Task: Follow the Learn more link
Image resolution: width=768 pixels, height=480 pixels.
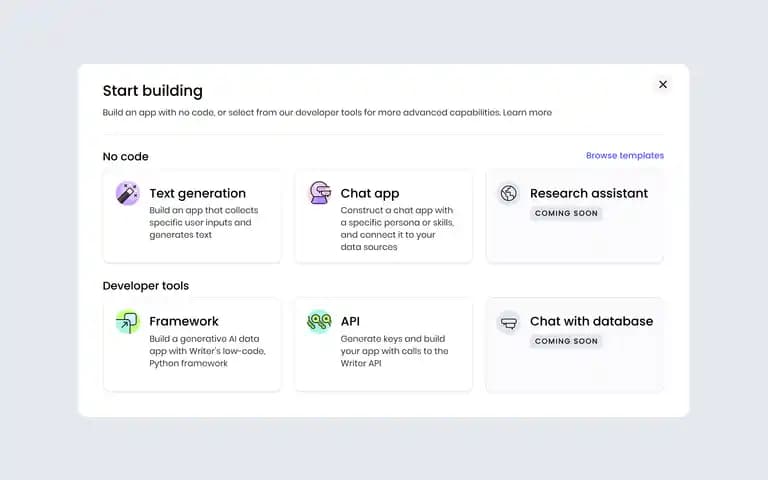Action: pyautogui.click(x=527, y=113)
